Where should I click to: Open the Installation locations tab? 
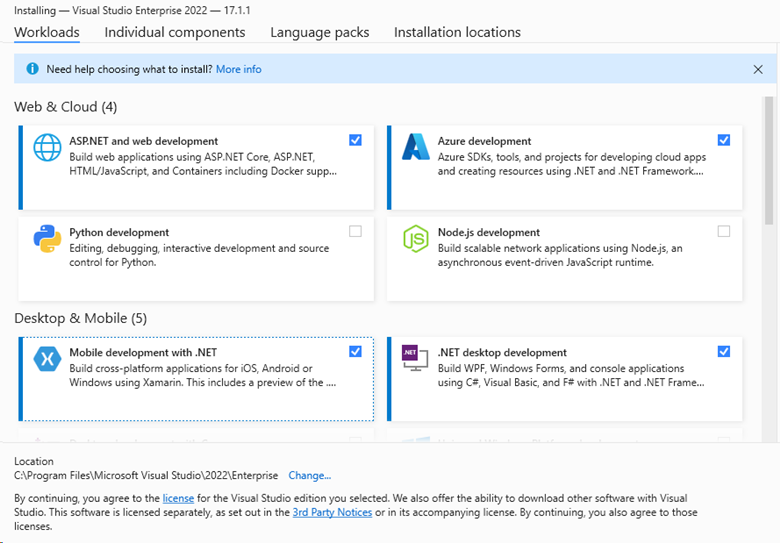457,32
